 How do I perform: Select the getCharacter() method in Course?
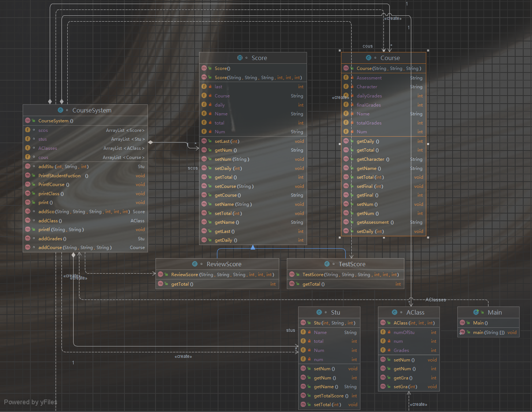pyautogui.click(x=383, y=159)
